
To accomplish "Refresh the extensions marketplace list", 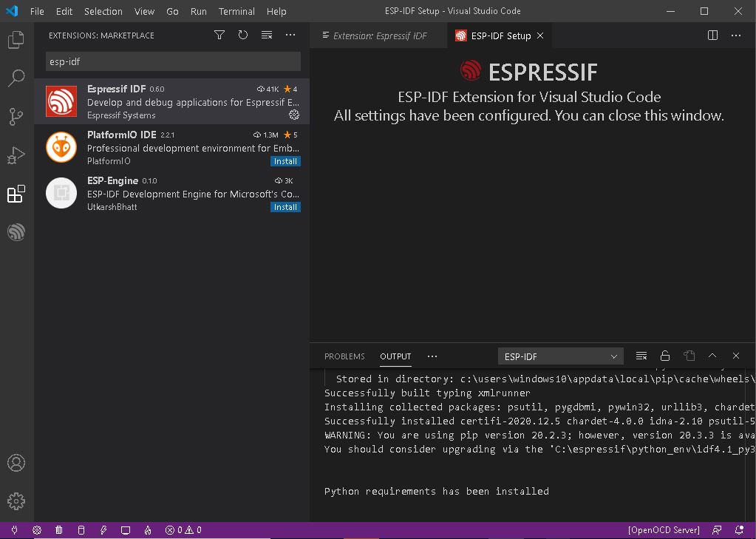I will (x=243, y=35).
